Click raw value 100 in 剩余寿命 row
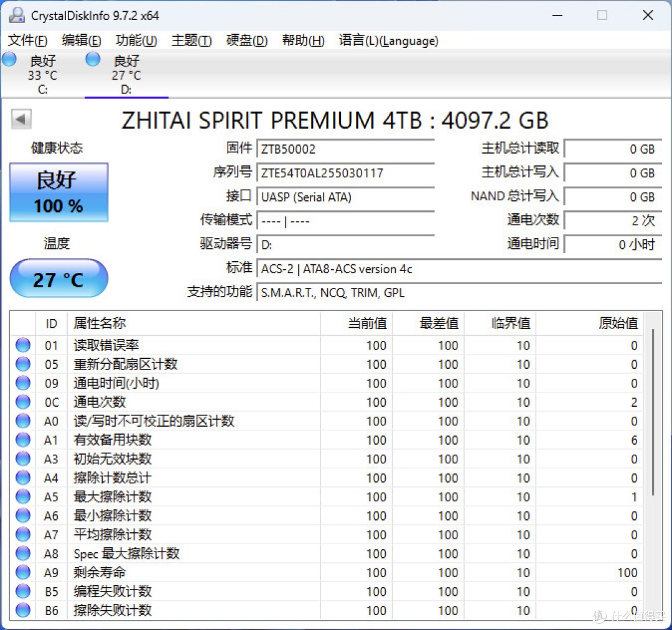This screenshot has width=672, height=630. pos(627,573)
